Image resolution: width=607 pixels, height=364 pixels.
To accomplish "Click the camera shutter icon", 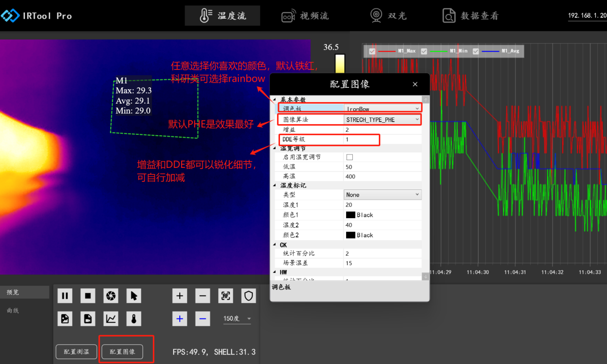I will (111, 296).
